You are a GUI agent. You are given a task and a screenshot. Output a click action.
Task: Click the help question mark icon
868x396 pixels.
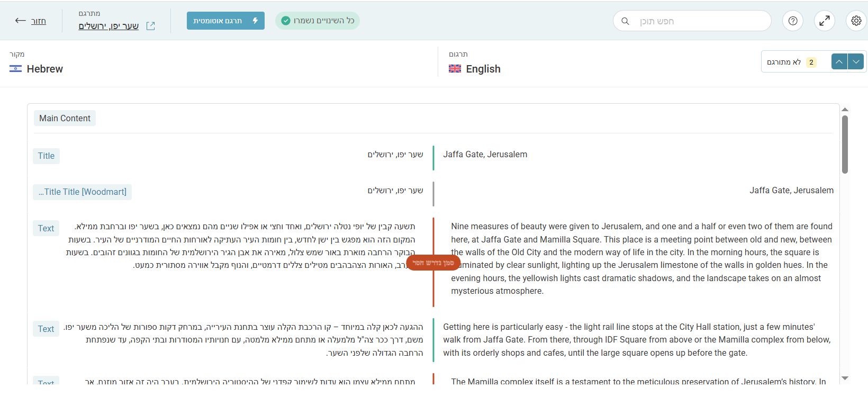point(793,21)
